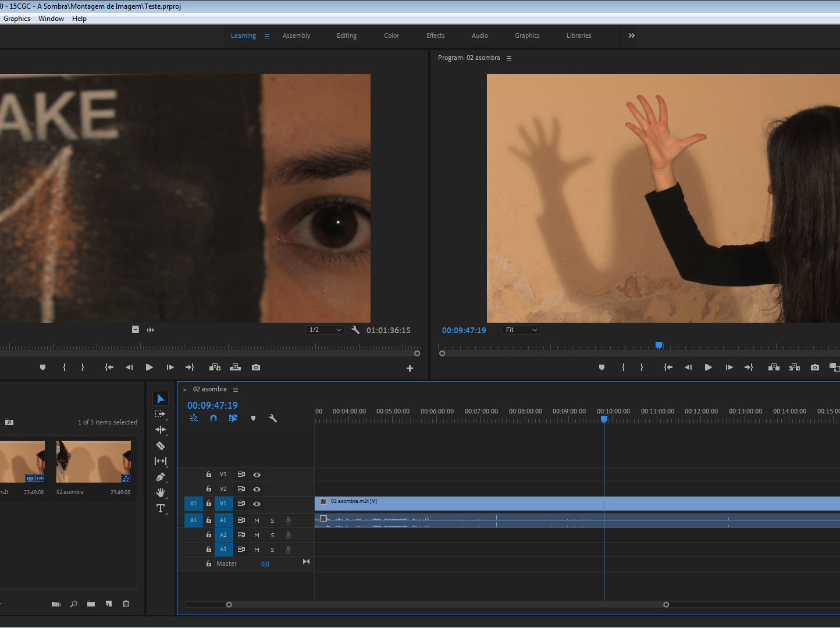Open the Window menu

51,19
